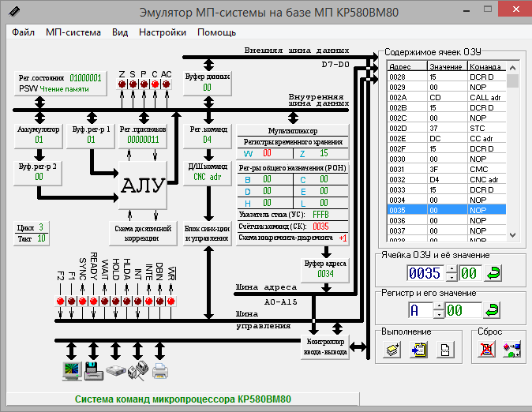
Task: Open the Вид menu
Action: 120,32
